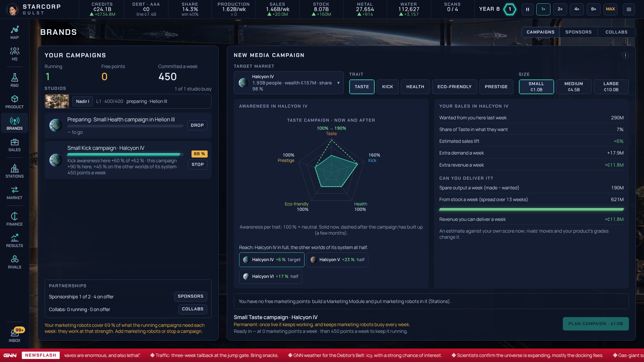Open the HQ screen

pos(14,54)
